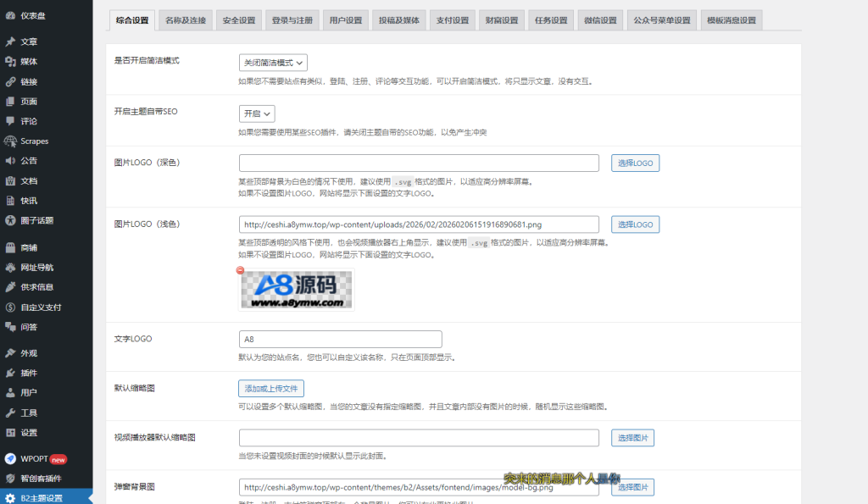The height and width of the screenshot is (504, 868).
Task: Open the 快讯 news flash icon
Action: (12, 202)
